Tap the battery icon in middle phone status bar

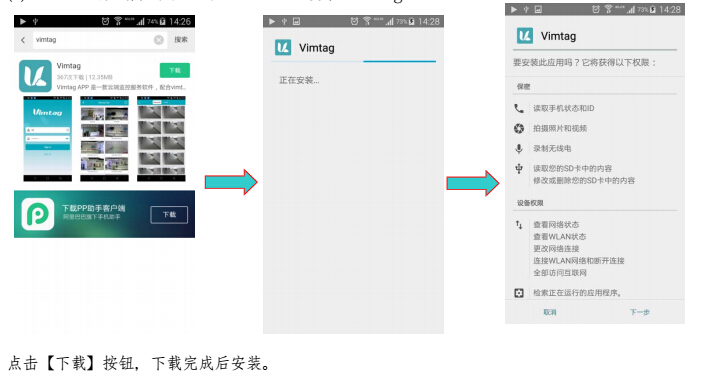(411, 21)
